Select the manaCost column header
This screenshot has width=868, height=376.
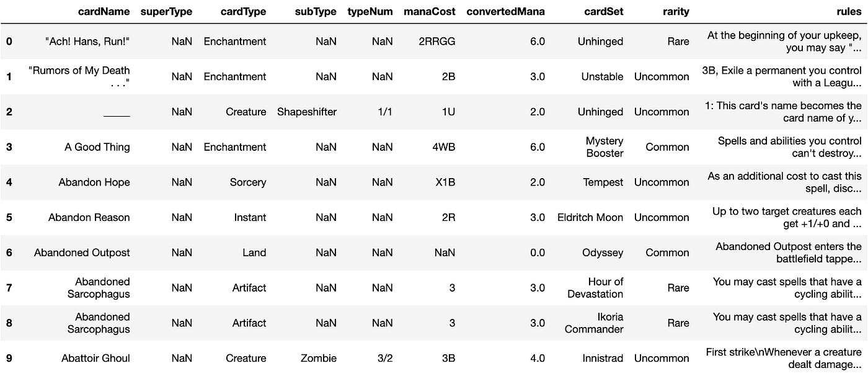tap(429, 11)
